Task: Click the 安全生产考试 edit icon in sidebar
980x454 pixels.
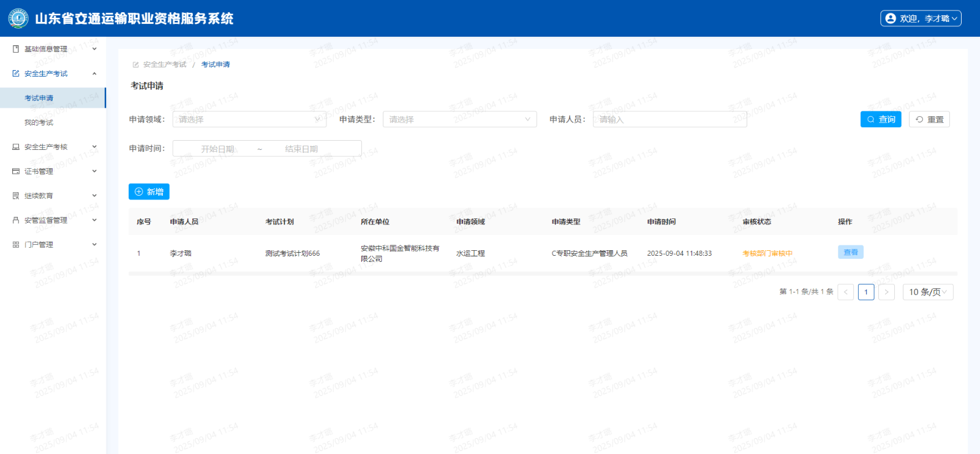Action: coord(16,73)
